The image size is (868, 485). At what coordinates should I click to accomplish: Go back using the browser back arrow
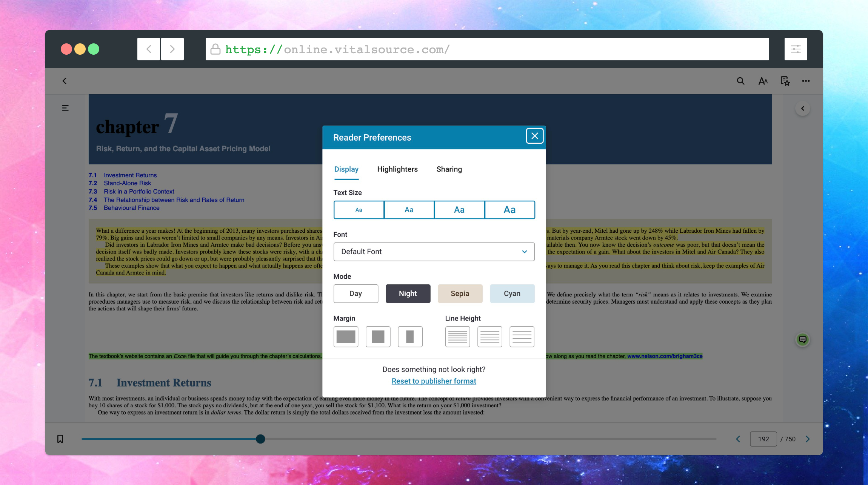coord(148,49)
